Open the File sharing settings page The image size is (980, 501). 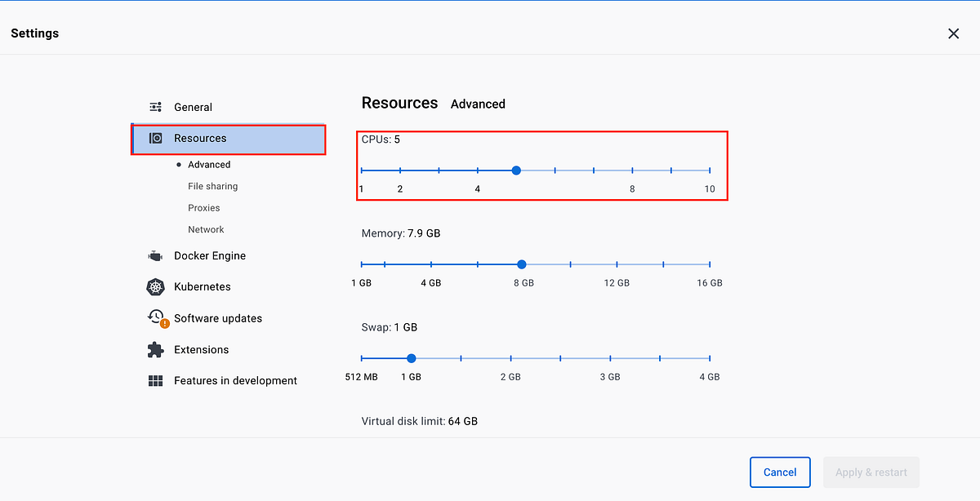(212, 186)
